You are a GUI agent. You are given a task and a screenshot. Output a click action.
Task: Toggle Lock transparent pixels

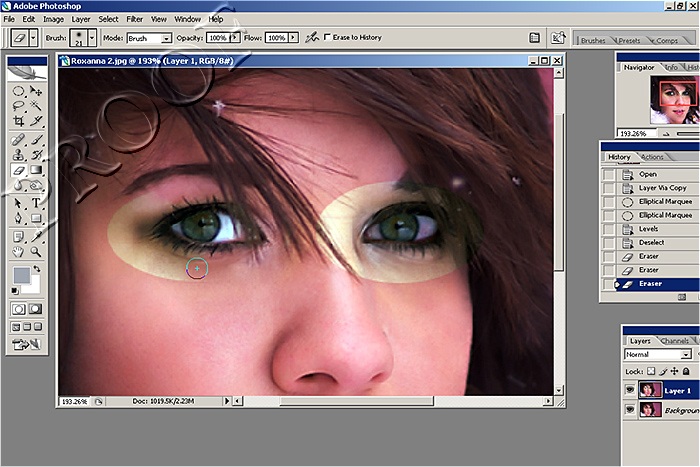pos(651,371)
